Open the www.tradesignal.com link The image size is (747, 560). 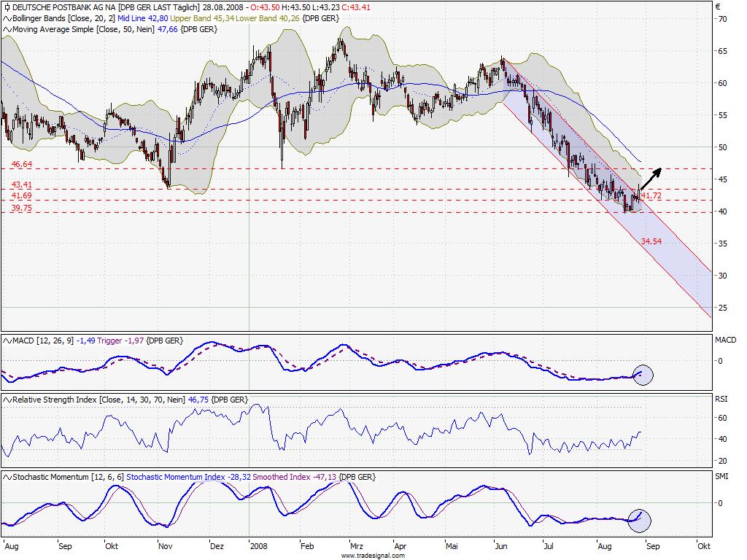pos(373,556)
